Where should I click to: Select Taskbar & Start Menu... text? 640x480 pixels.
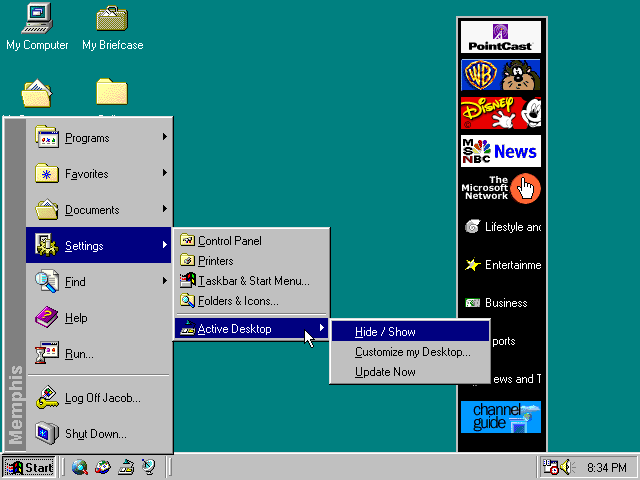(254, 281)
